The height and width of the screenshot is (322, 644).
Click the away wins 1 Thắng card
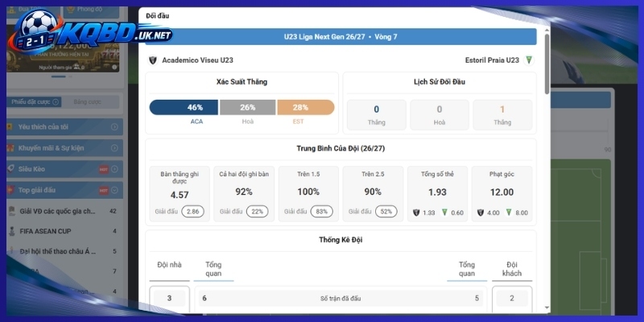pyautogui.click(x=502, y=115)
